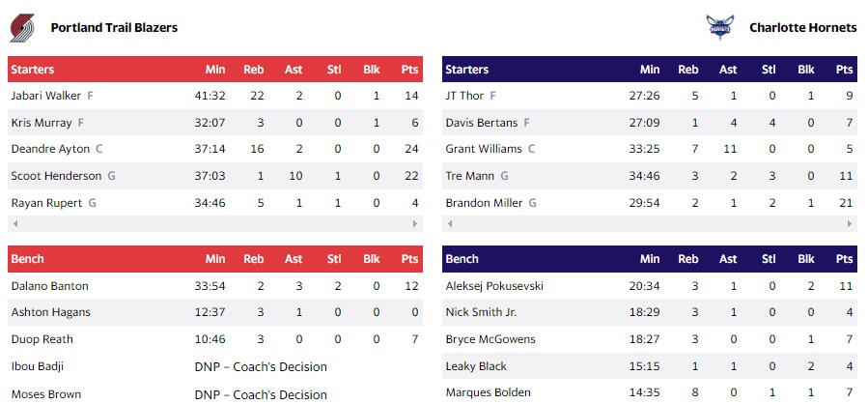Sort Blazers starters by Pts column

[410, 70]
